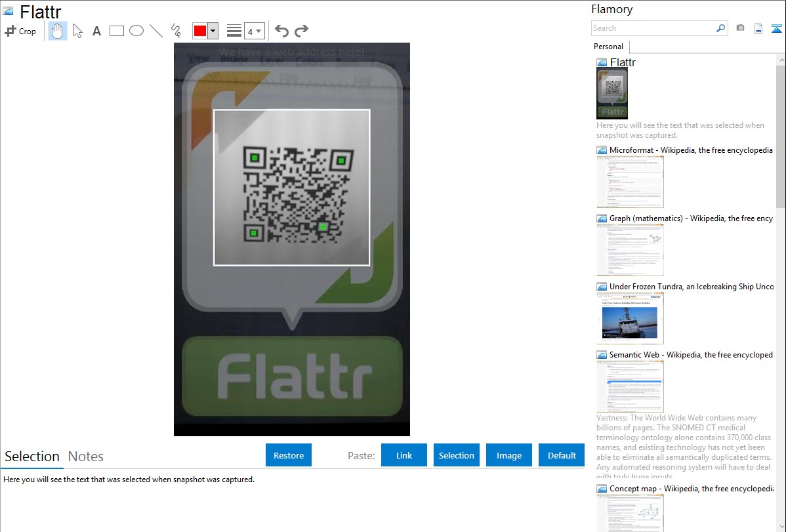The width and height of the screenshot is (786, 532).
Task: Open the Concept map snapshot thumbnail
Action: (630, 513)
